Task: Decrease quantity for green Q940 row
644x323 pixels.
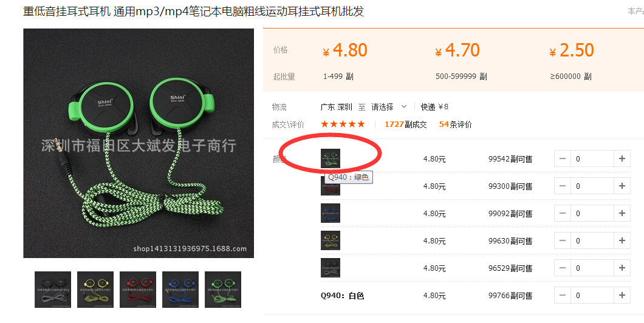Action: tap(563, 159)
